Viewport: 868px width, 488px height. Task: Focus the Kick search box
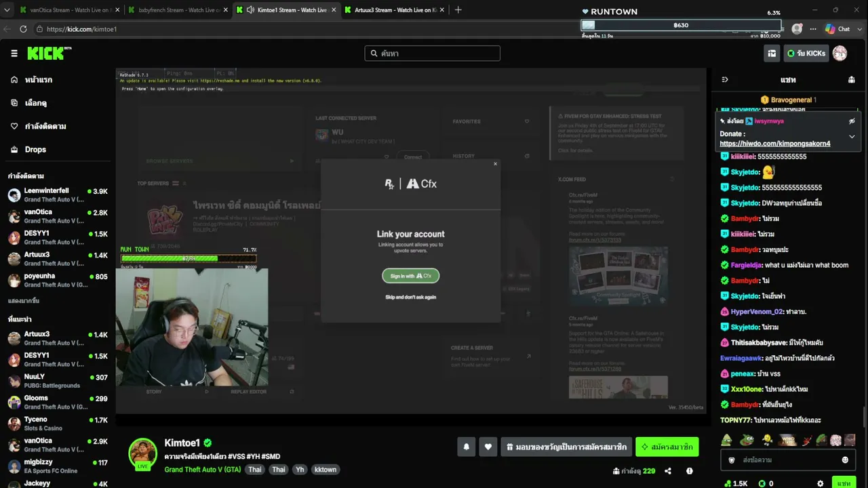coord(433,54)
